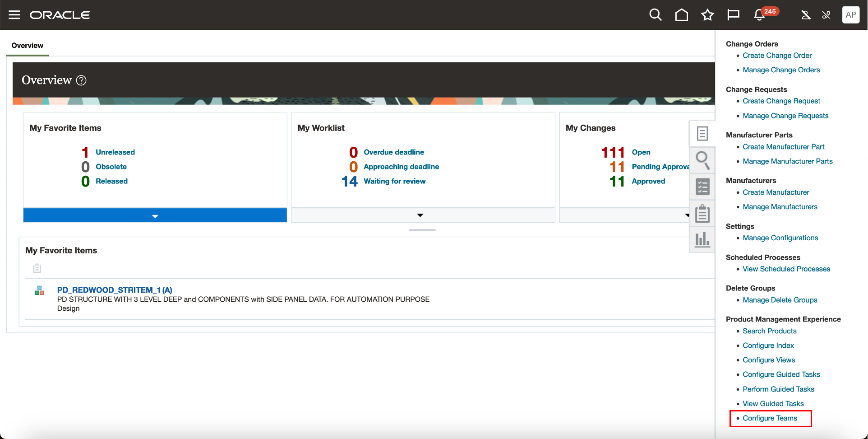The image size is (868, 439).
Task: Click Manage Manufacturers task
Action: [780, 207]
